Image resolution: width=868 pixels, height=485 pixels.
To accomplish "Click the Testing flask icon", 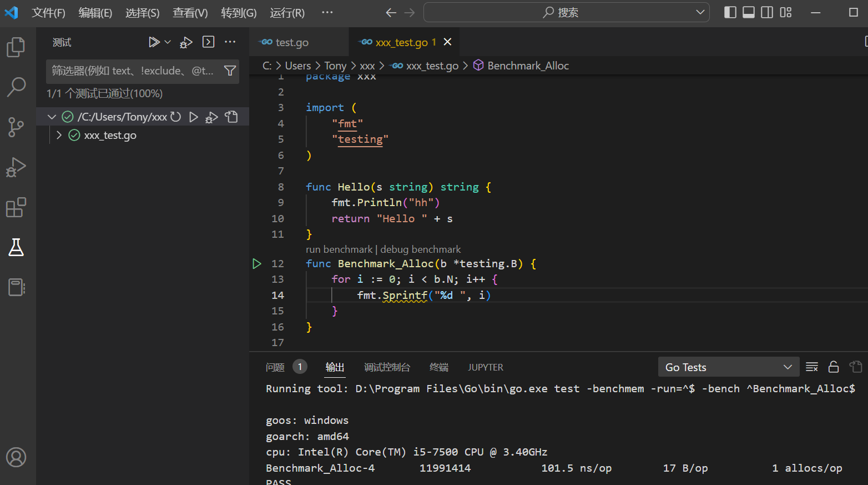I will pos(16,247).
